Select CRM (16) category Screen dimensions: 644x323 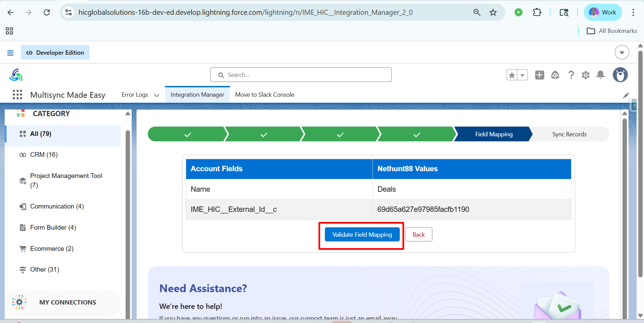[x=44, y=155]
